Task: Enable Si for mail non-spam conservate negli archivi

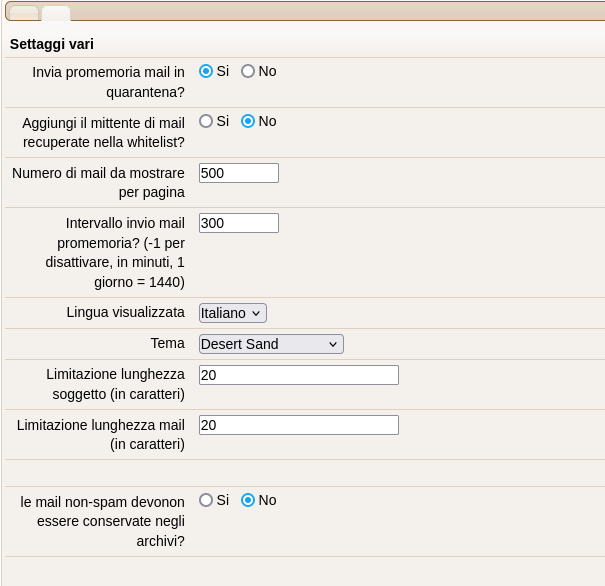Action: [206, 500]
